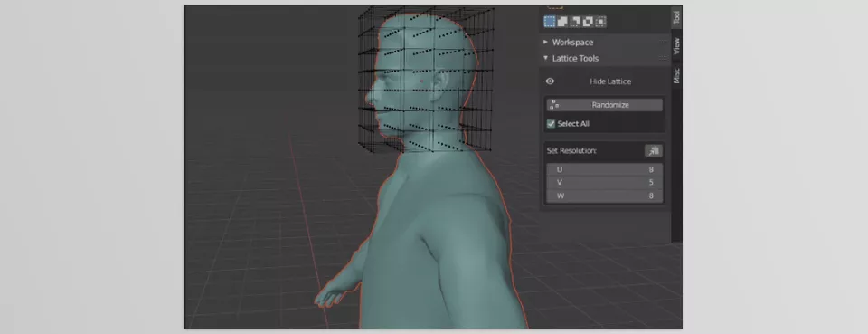This screenshot has width=868, height=334.
Task: Click the Set Resolution apply icon
Action: [654, 150]
